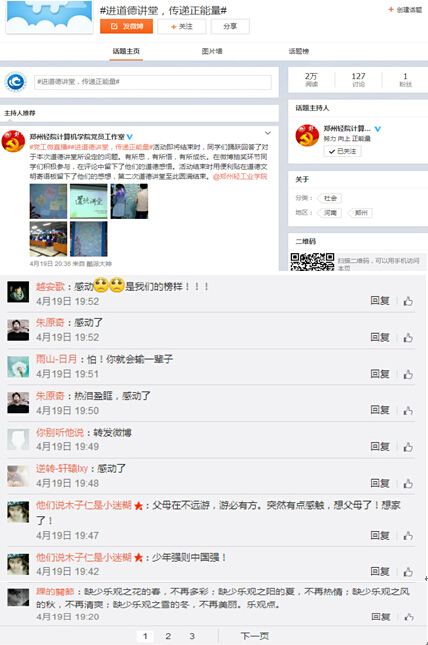
Task: Switch to the 话题榜 tab
Action: pyautogui.click(x=299, y=51)
